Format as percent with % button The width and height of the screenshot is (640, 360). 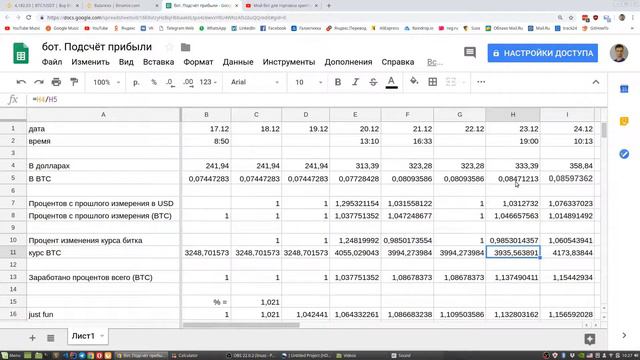154,82
